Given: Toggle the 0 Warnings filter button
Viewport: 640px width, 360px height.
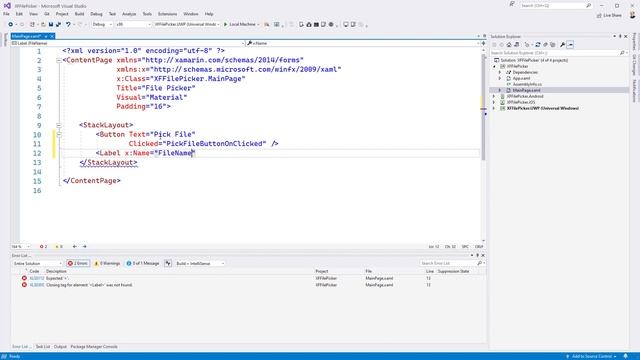Looking at the screenshot, I should click(x=107, y=264).
